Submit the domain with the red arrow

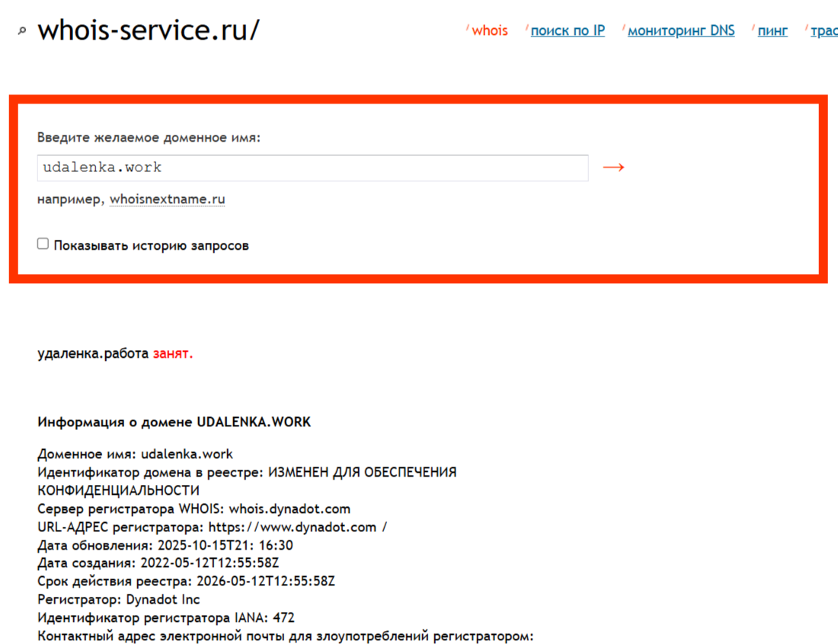[x=613, y=167]
